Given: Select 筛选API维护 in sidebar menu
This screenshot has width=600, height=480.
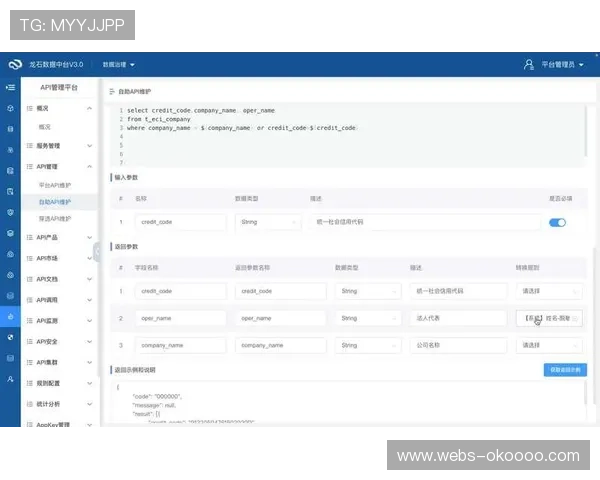Looking at the screenshot, I should click(55, 218).
